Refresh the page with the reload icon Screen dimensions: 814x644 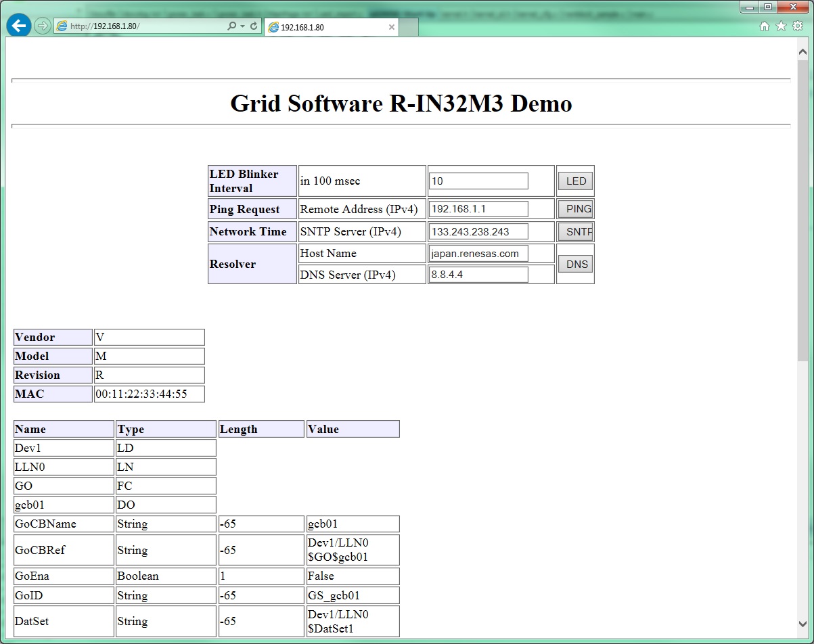254,26
